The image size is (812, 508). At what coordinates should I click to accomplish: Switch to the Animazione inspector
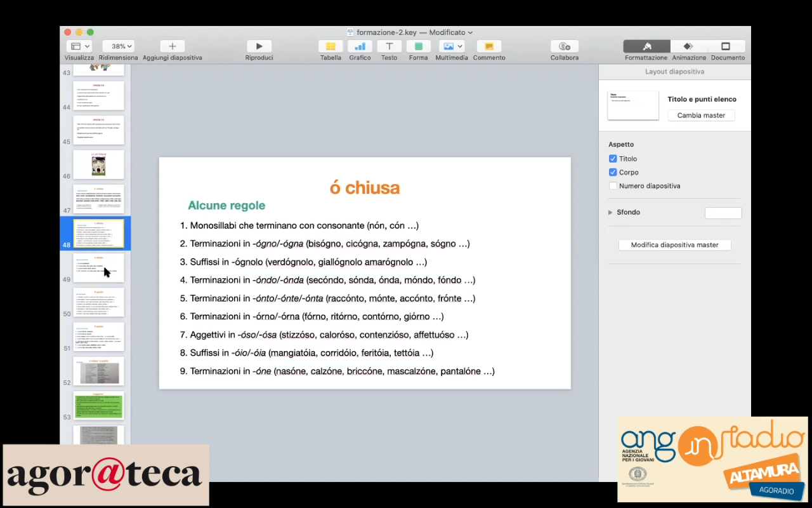(x=689, y=46)
